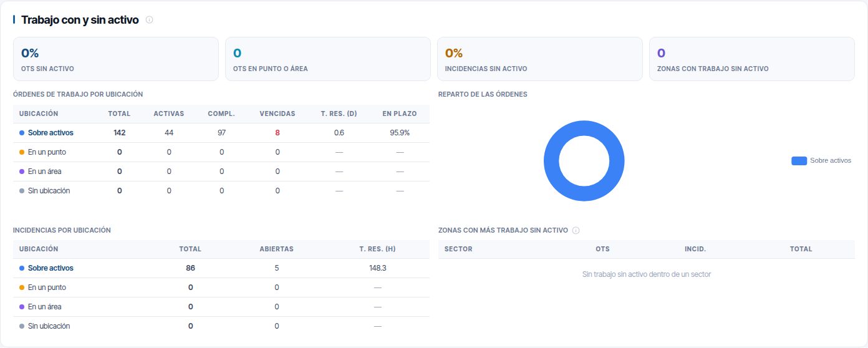The width and height of the screenshot is (868, 348).
Task: Click the total value 142
Action: [120, 133]
